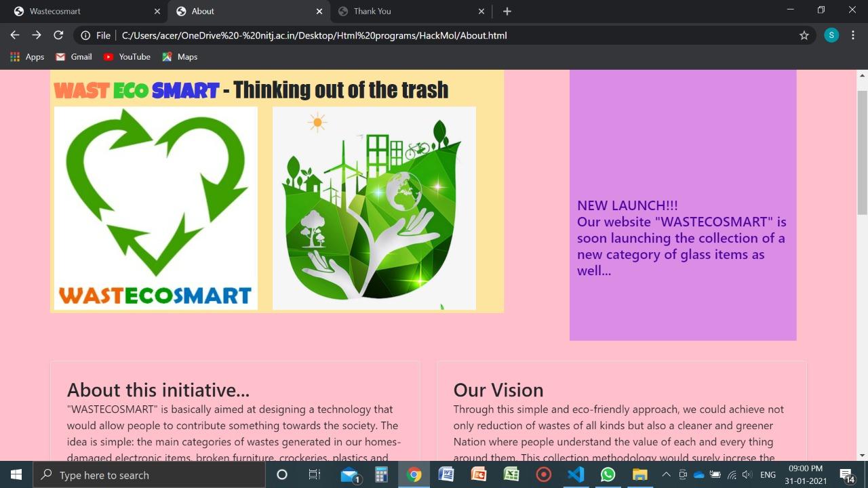Show hidden system tray icons
868x488 pixels.
667,474
